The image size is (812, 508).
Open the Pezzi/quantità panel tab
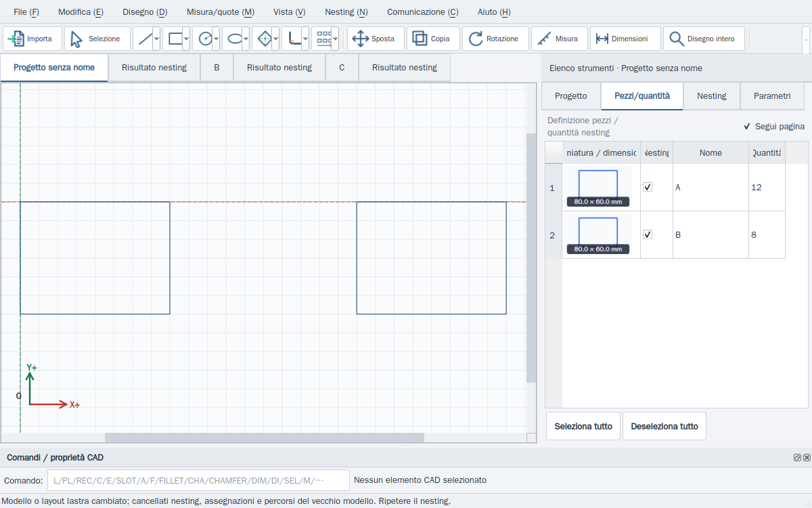click(x=642, y=96)
